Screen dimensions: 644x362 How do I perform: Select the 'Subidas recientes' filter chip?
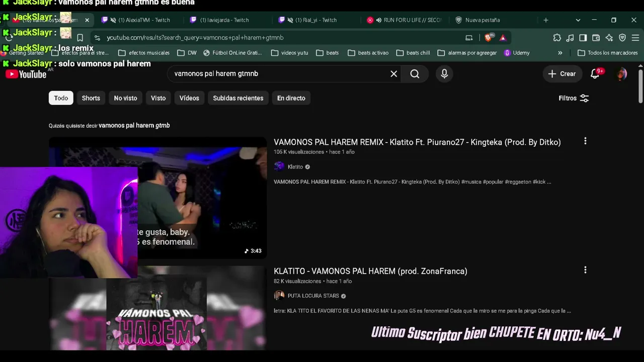click(238, 98)
